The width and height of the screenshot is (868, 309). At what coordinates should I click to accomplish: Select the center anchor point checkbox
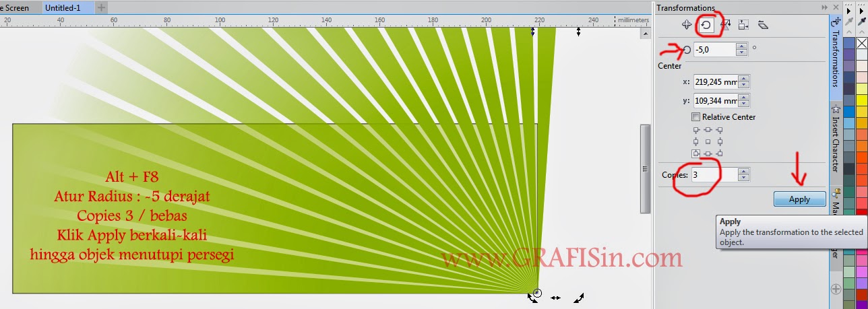click(708, 142)
